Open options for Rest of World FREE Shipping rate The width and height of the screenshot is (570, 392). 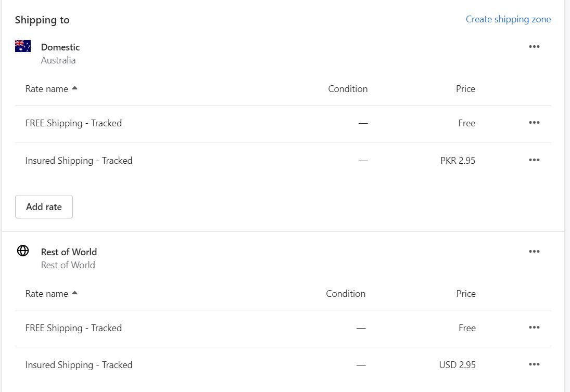click(x=534, y=328)
